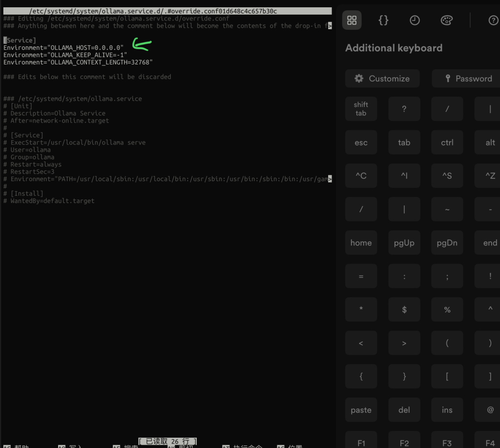Tap the opening curly brace key
Image resolution: width=500 pixels, height=448 pixels.
tap(361, 376)
